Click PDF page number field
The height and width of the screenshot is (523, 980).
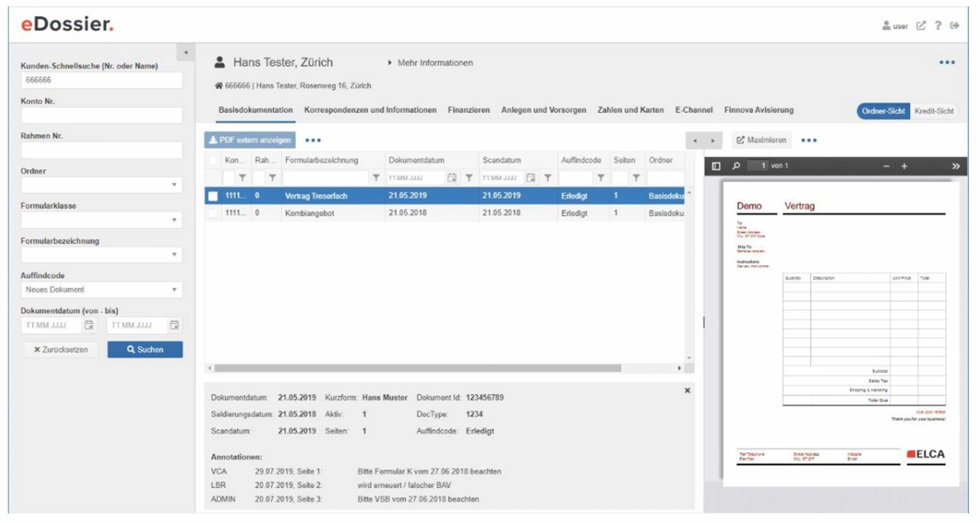[758, 166]
